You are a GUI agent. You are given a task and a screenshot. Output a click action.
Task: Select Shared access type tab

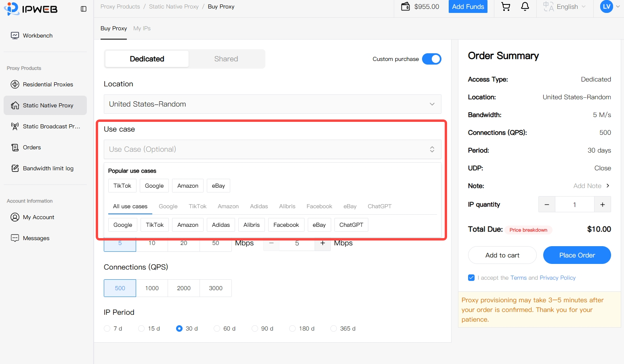coord(226,59)
